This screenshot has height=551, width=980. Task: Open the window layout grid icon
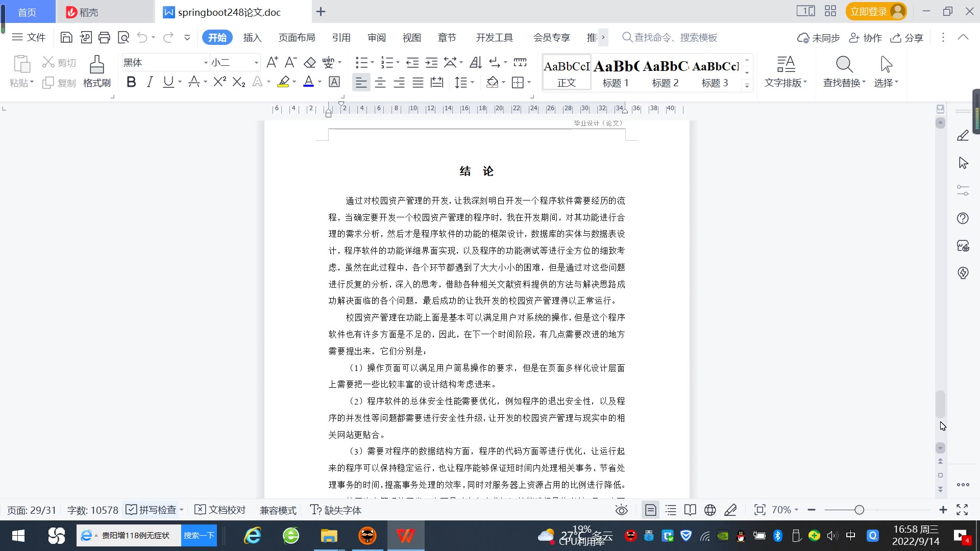830,11
